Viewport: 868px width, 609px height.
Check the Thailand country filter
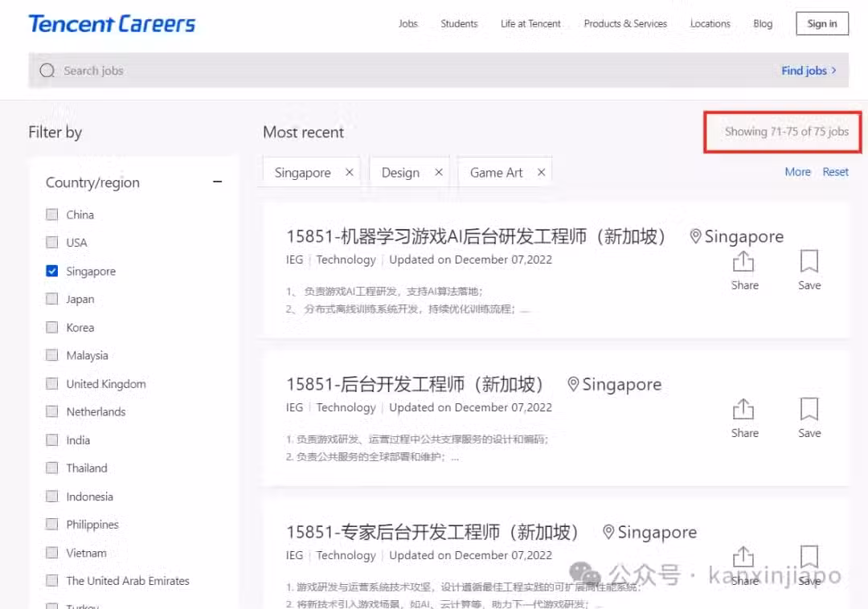tap(52, 468)
